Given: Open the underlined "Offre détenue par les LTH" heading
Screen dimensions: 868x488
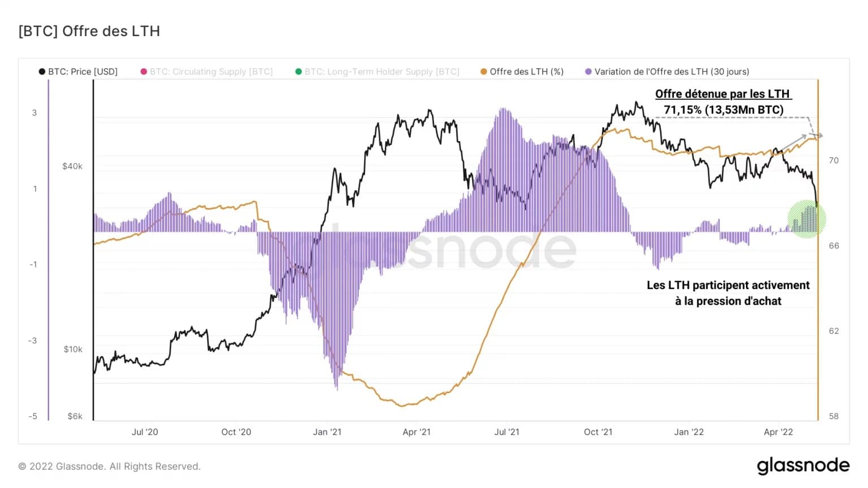Looking at the screenshot, I should coord(722,94).
